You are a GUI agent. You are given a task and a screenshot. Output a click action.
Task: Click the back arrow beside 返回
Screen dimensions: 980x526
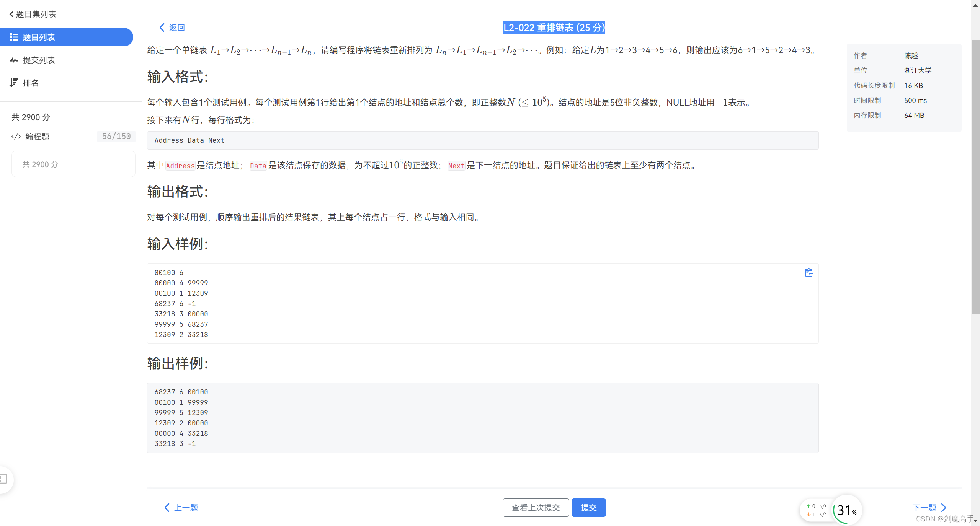pyautogui.click(x=162, y=28)
